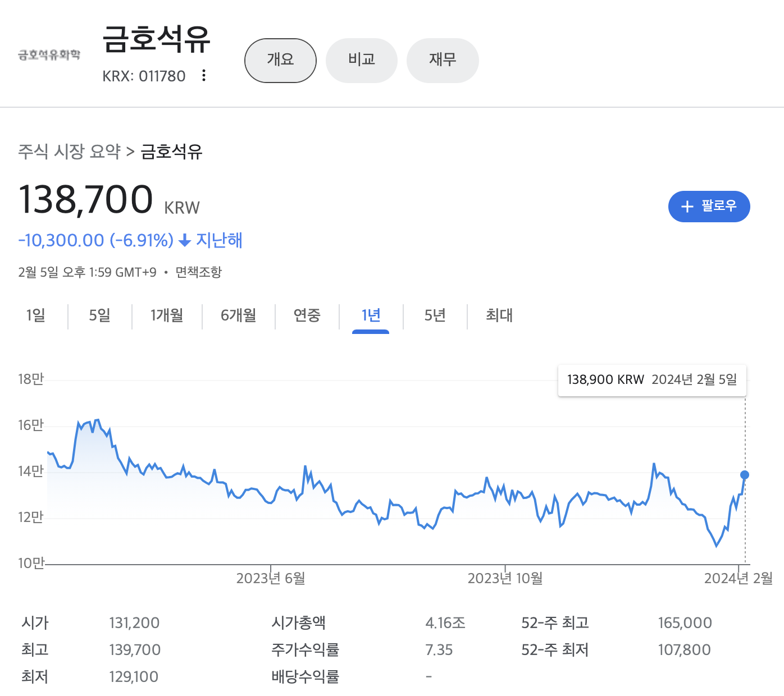Click the KRW currency label

[182, 208]
